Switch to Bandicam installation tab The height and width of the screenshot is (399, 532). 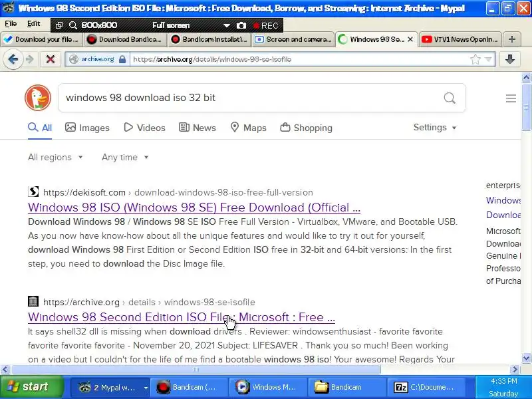pyautogui.click(x=209, y=39)
